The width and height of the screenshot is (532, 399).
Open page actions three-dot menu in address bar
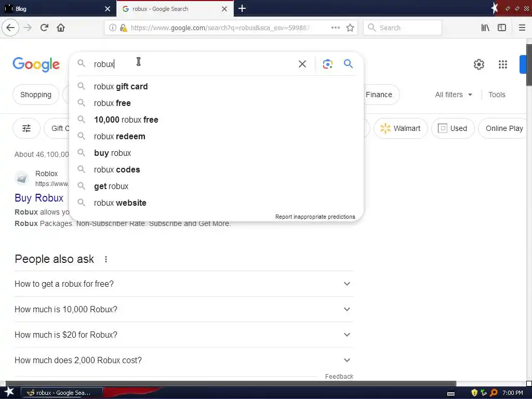point(336,28)
